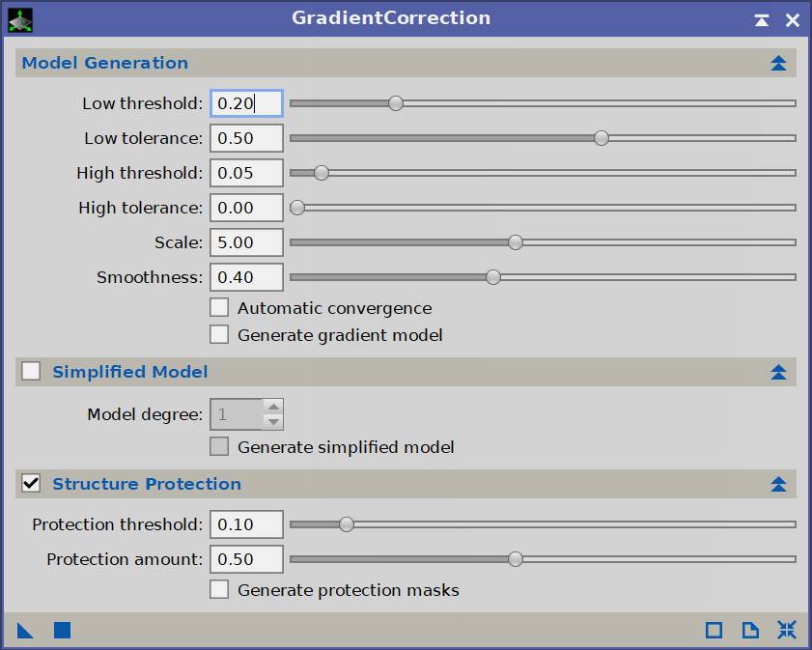This screenshot has width=812, height=650.
Task: Shade the window with the title bar arrow
Action: point(761,20)
